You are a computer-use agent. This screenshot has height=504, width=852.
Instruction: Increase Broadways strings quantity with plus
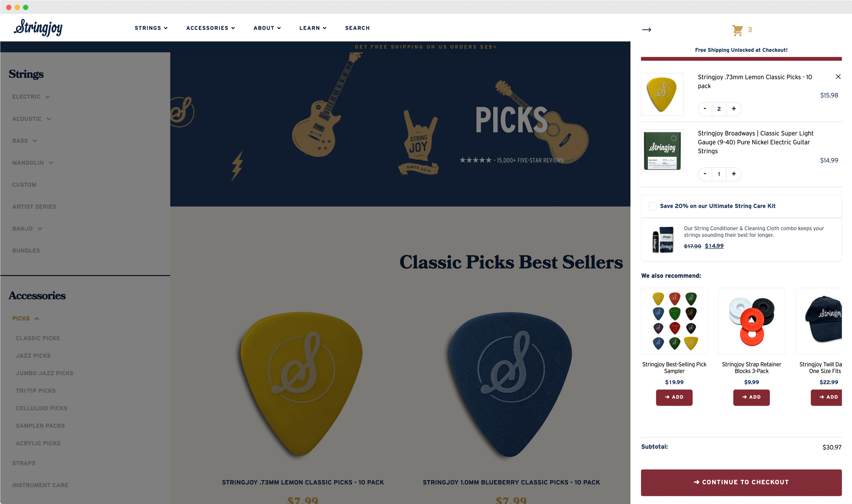[734, 174]
